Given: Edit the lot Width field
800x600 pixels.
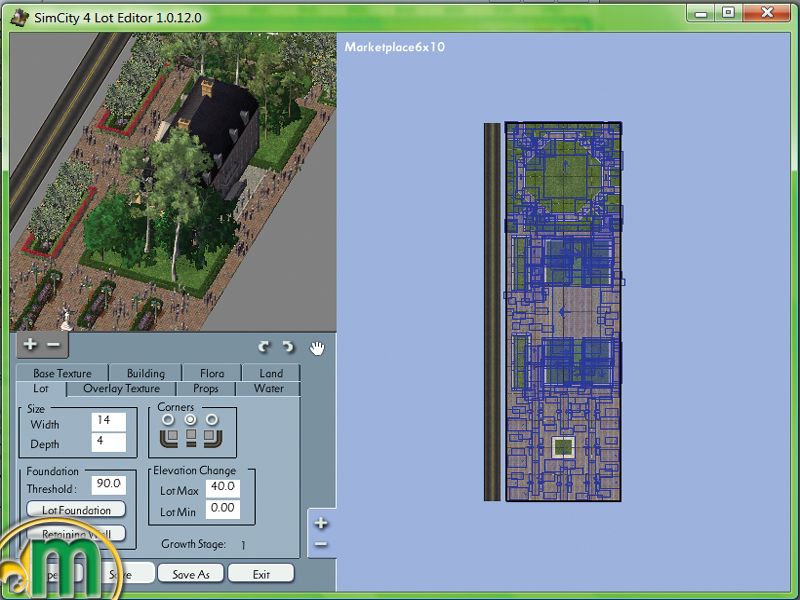Looking at the screenshot, I should click(x=109, y=421).
